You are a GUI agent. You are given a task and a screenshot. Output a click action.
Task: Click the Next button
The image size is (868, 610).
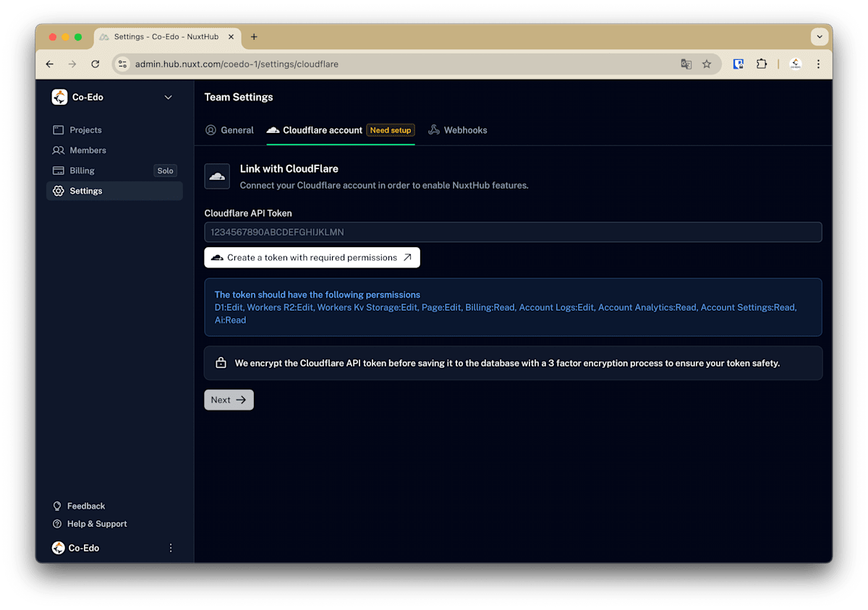point(229,400)
